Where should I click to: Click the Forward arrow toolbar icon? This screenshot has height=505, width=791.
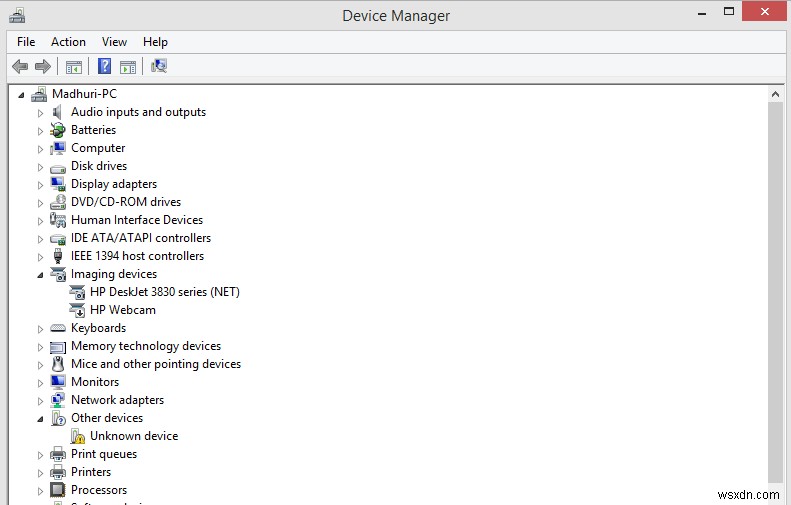tap(43, 67)
